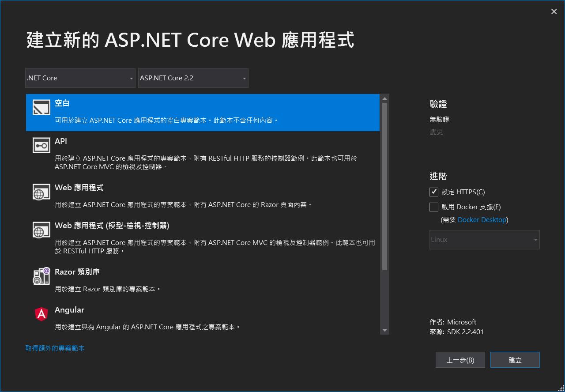Screen dimensions: 565x392
Task: Open the 取得額外的專案範本 link
Action: tap(55, 348)
